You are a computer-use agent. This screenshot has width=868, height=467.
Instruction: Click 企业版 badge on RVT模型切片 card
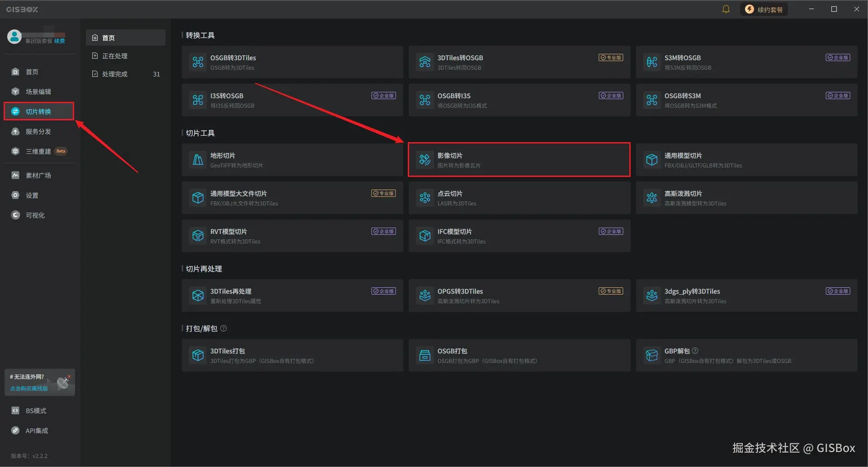[384, 231]
